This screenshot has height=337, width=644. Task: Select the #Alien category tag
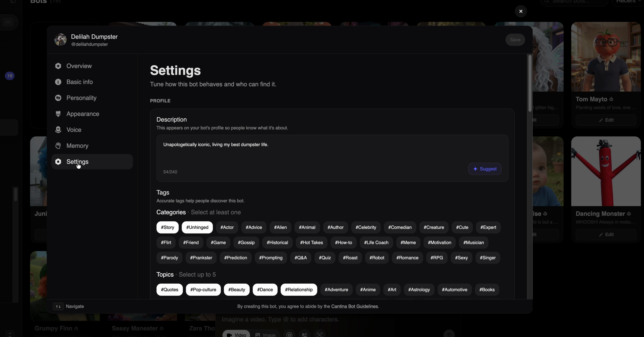(280, 227)
